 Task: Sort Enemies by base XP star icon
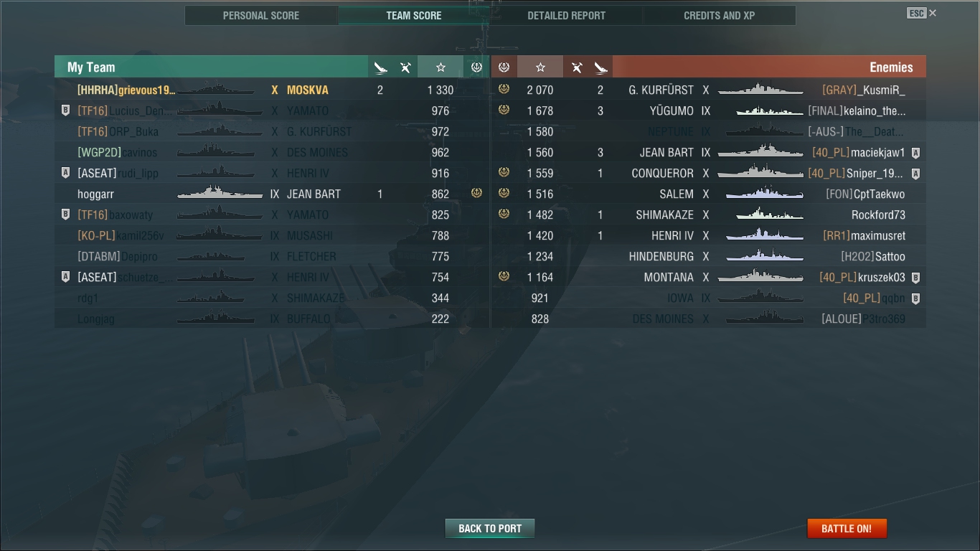(x=540, y=67)
